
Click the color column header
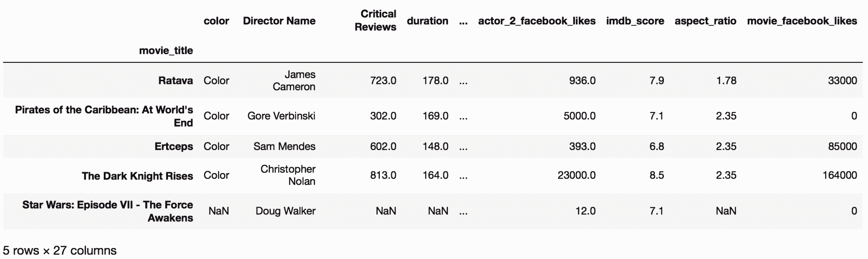(x=216, y=21)
